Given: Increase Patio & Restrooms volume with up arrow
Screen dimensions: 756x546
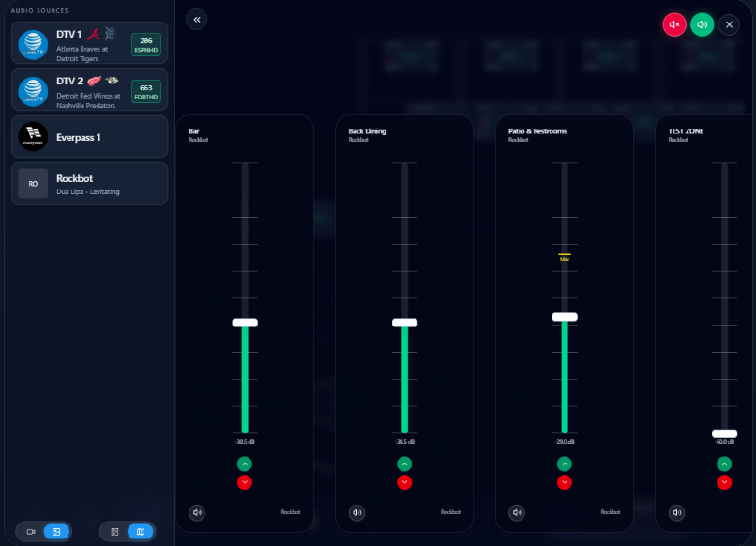Looking at the screenshot, I should 565,463.
